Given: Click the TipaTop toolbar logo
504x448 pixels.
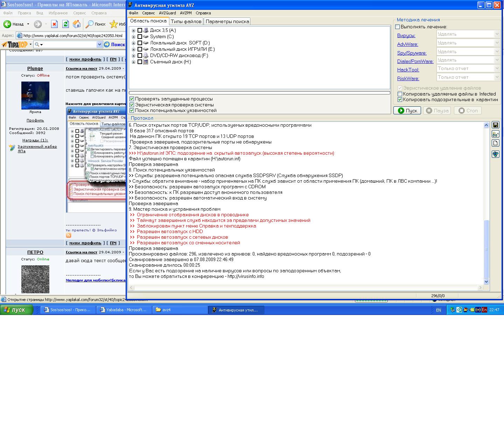Looking at the screenshot, I should pyautogui.click(x=15, y=44).
